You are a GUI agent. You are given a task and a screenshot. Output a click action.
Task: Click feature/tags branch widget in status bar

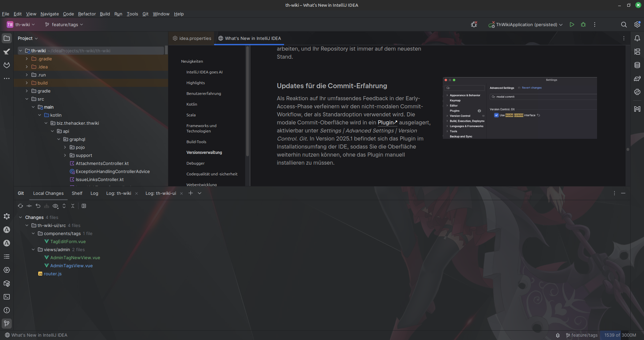582,335
